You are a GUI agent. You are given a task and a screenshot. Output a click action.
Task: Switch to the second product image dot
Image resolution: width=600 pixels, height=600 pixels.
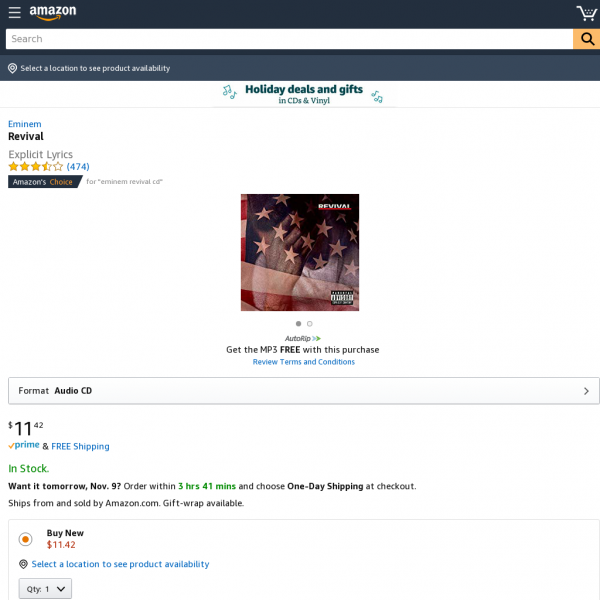coord(310,324)
